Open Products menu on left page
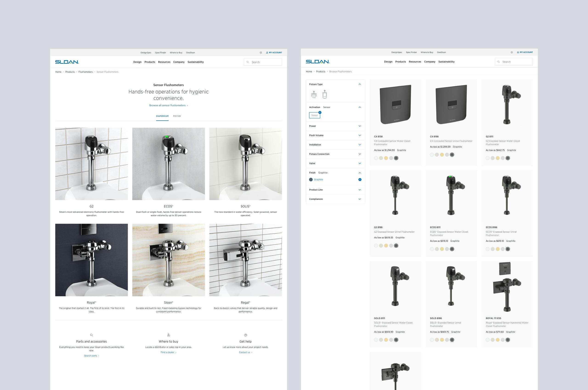This screenshot has width=588, height=390. tap(150, 62)
